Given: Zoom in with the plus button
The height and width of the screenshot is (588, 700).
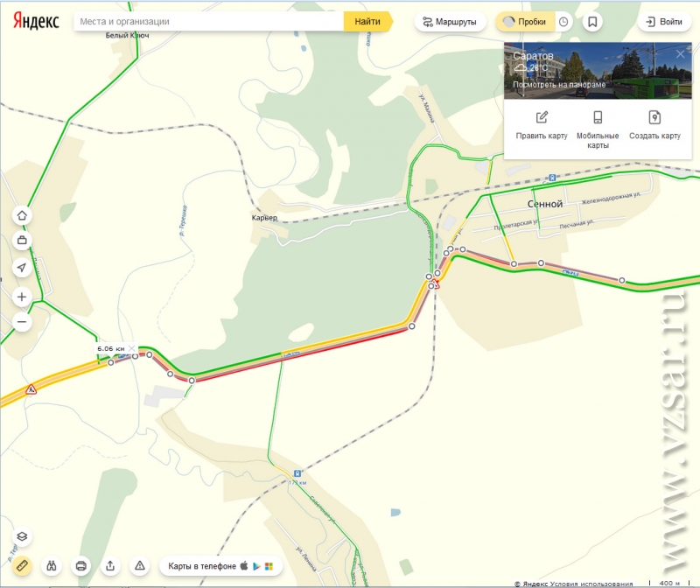Looking at the screenshot, I should tap(22, 297).
